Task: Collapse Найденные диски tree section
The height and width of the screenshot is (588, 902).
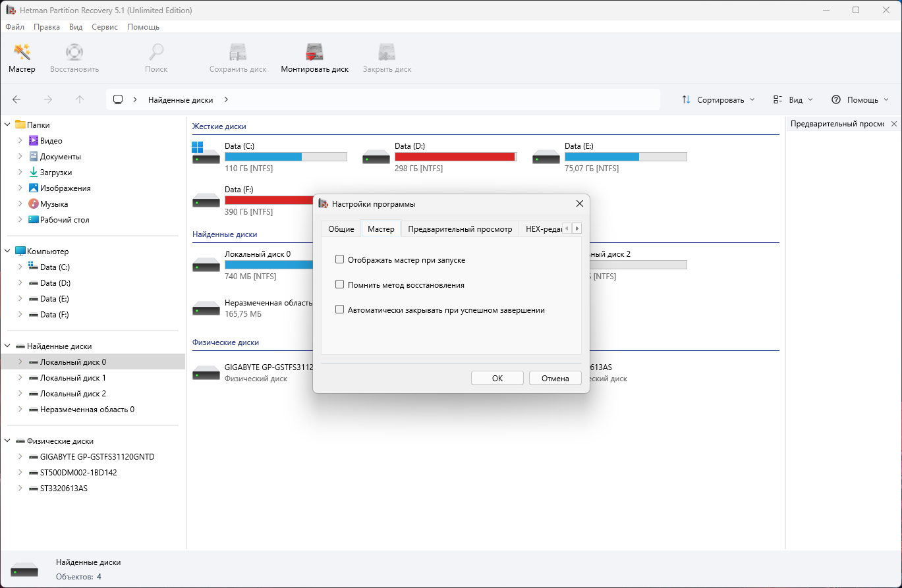Action: [7, 346]
